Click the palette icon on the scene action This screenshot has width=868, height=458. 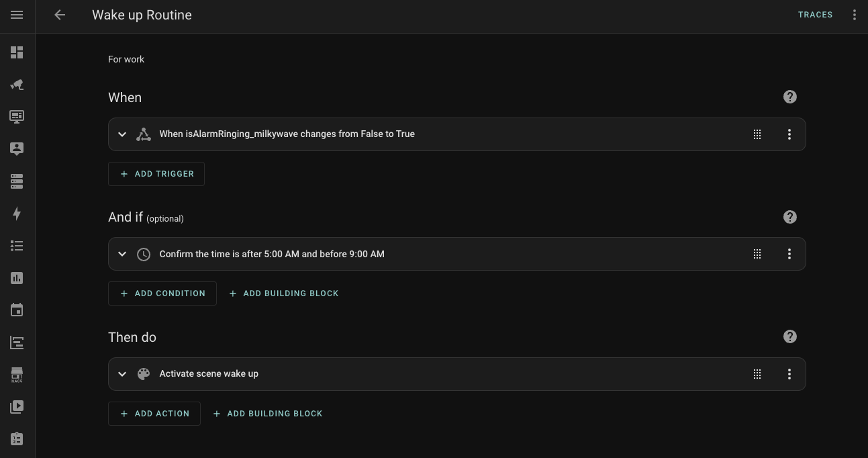144,374
